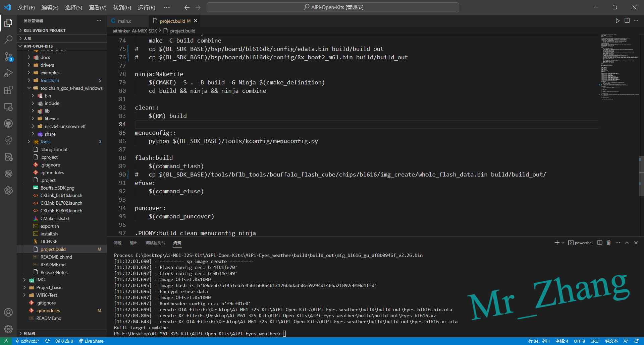Split the editor to the right

click(627, 21)
